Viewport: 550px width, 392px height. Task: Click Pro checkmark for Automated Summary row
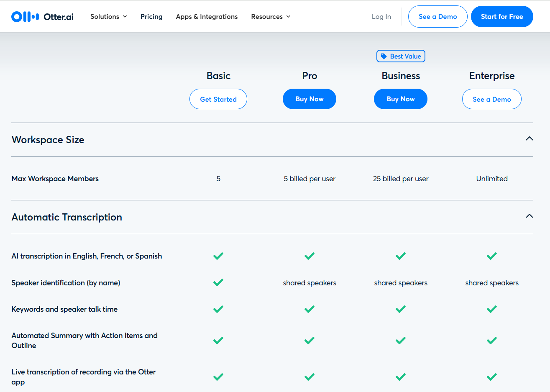point(310,341)
